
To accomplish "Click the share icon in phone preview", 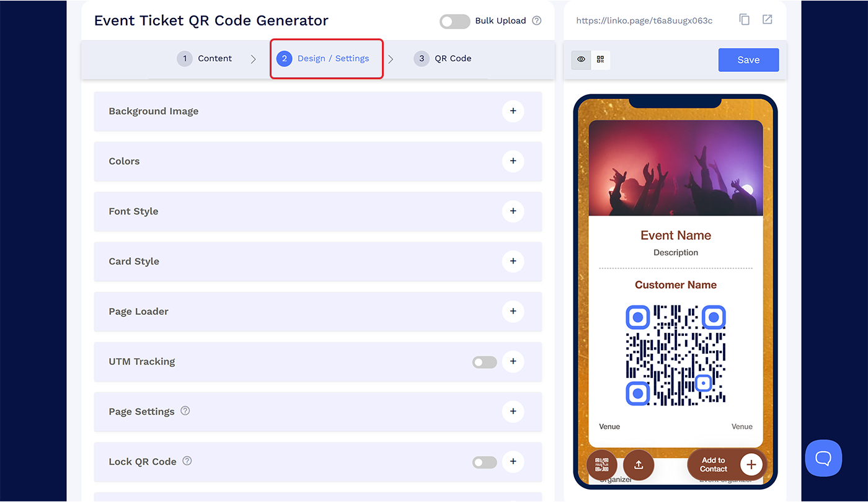I will [639, 465].
